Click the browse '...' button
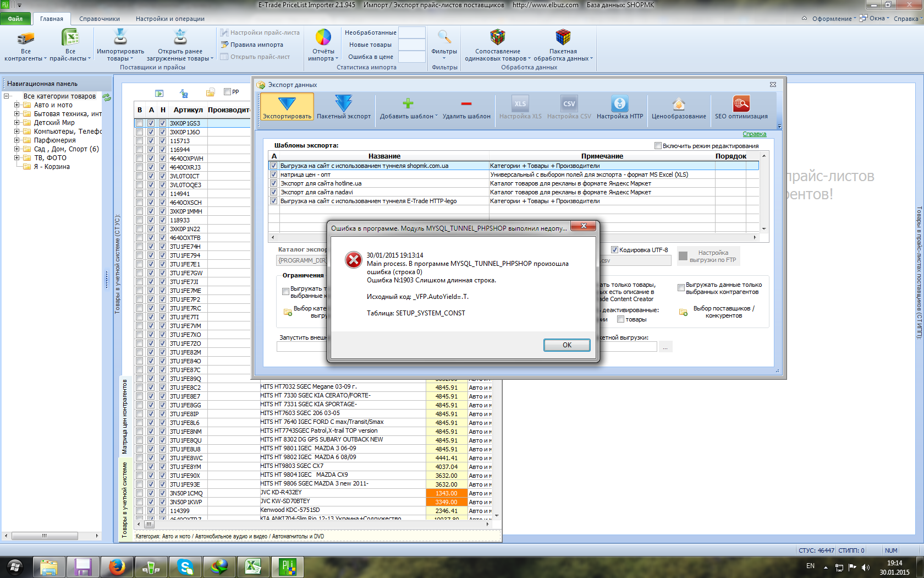Image resolution: width=924 pixels, height=578 pixels. pyautogui.click(x=665, y=347)
